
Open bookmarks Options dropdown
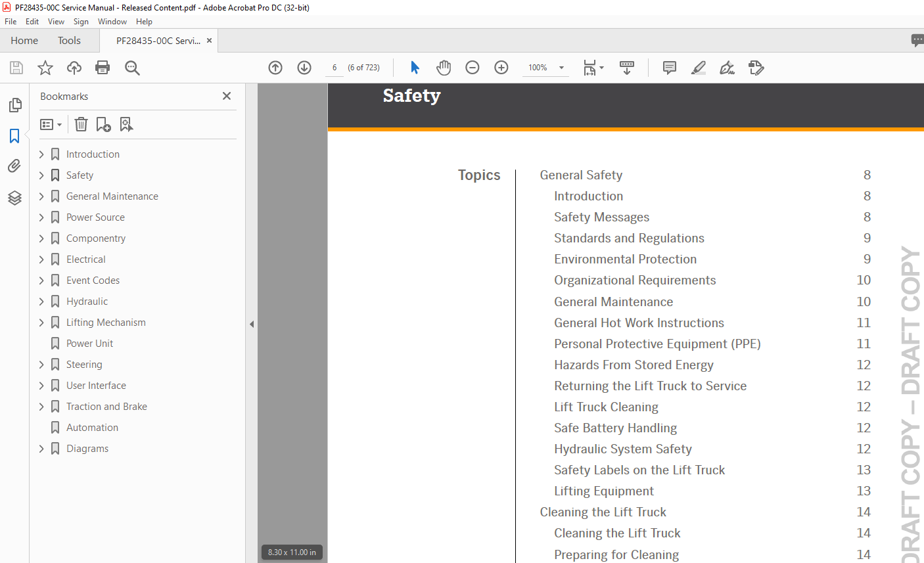point(51,124)
